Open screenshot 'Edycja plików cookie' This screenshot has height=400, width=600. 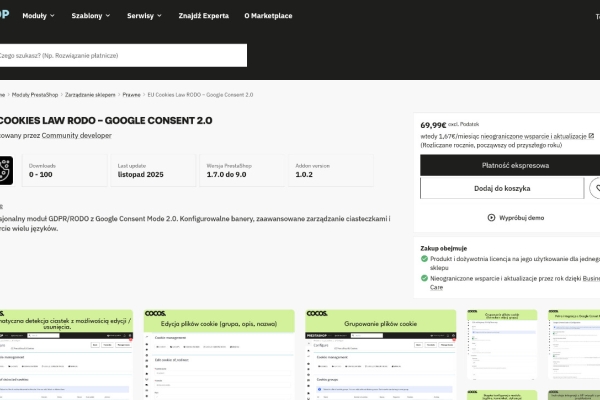point(219,355)
